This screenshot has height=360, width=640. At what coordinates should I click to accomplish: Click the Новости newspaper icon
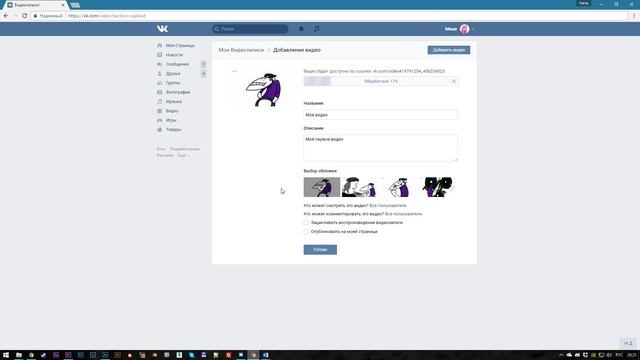coord(160,55)
